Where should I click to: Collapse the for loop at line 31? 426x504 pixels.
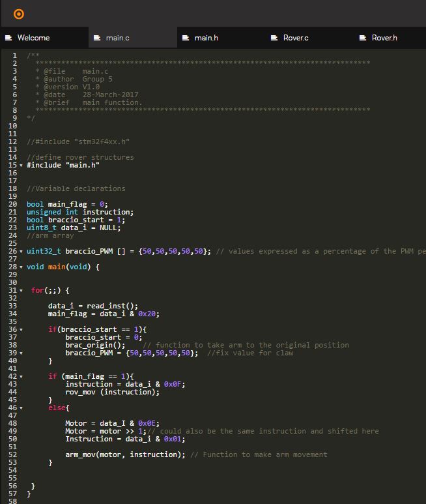pyautogui.click(x=21, y=291)
